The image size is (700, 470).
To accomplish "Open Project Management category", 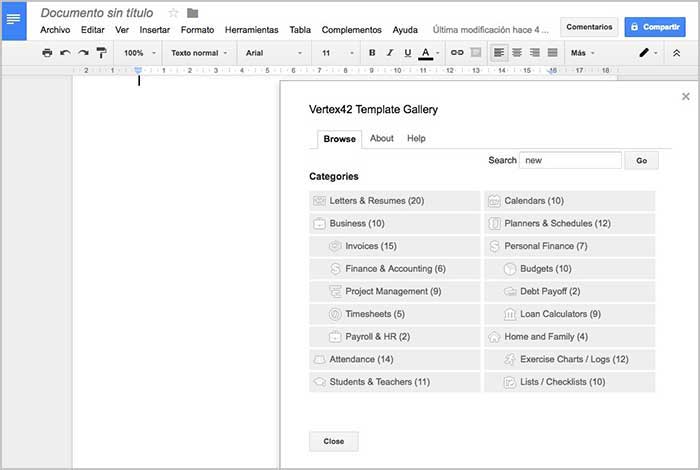I will pyautogui.click(x=395, y=291).
